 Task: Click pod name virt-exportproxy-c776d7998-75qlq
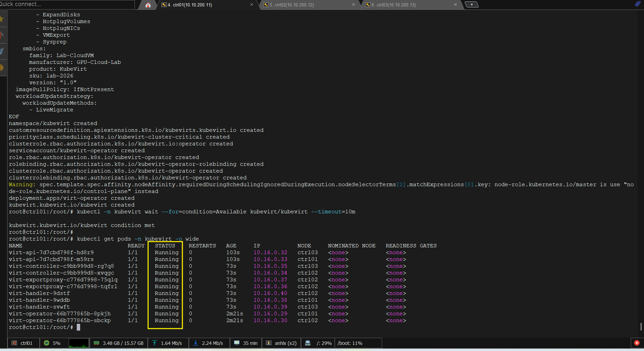pyautogui.click(x=63, y=280)
